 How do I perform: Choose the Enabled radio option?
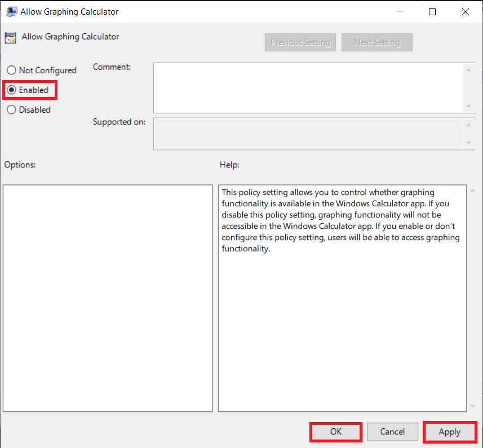11,90
